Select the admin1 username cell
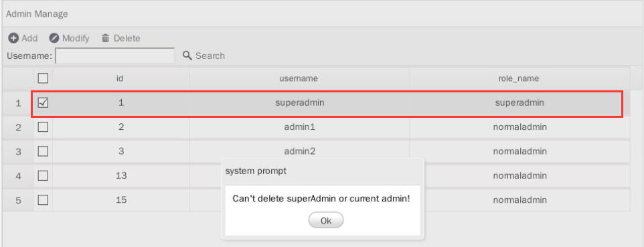Screen dimensions: 644x247 (299, 127)
